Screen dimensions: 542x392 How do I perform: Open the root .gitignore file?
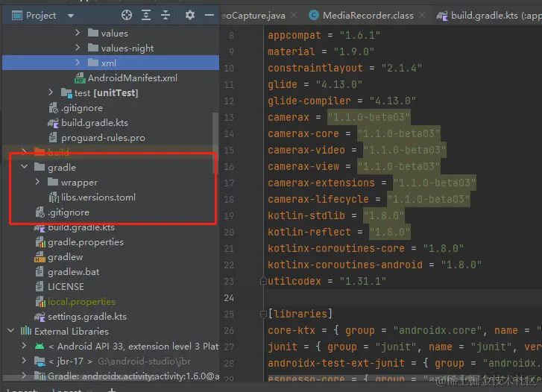[x=69, y=212]
